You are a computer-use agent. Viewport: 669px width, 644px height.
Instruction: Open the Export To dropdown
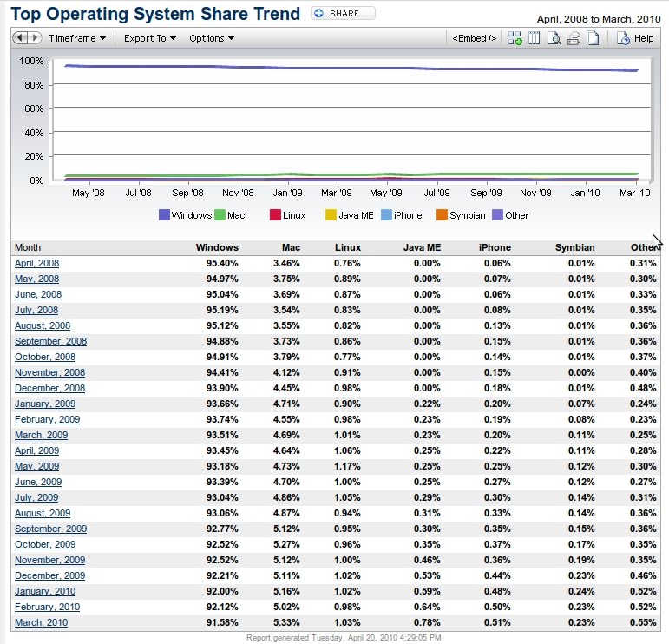150,38
